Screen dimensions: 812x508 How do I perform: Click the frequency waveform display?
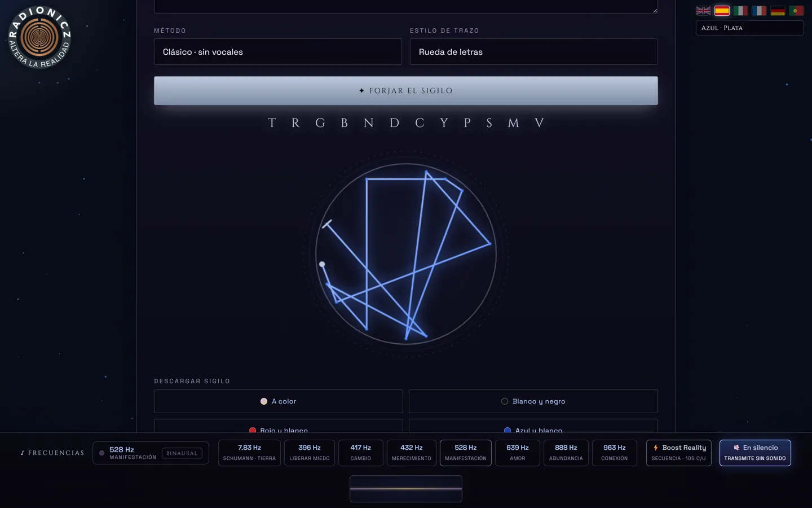405,488
